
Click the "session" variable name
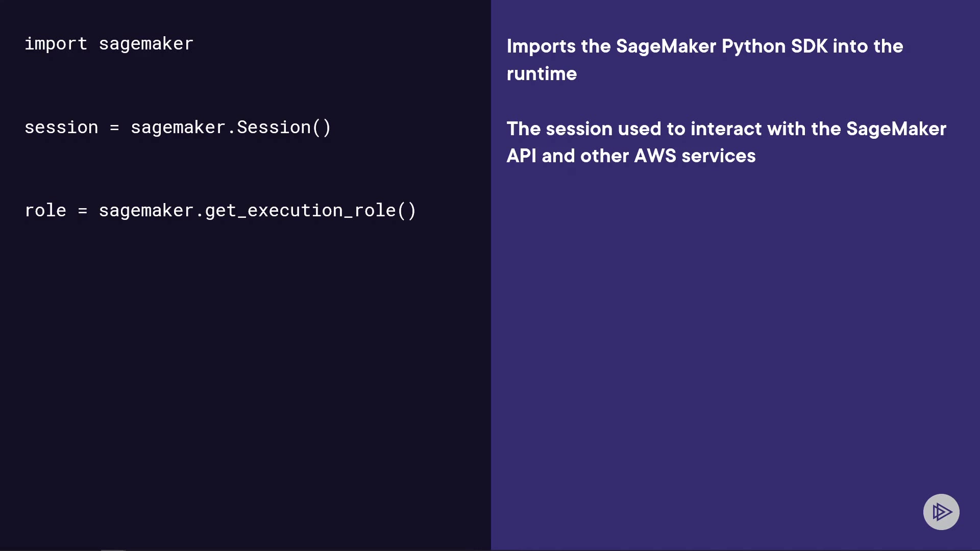[x=61, y=128]
